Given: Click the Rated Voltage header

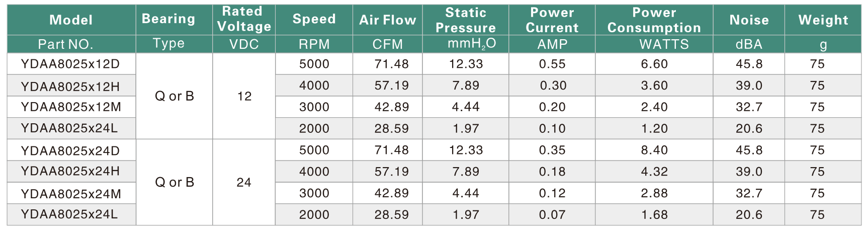Looking at the screenshot, I should tap(244, 20).
